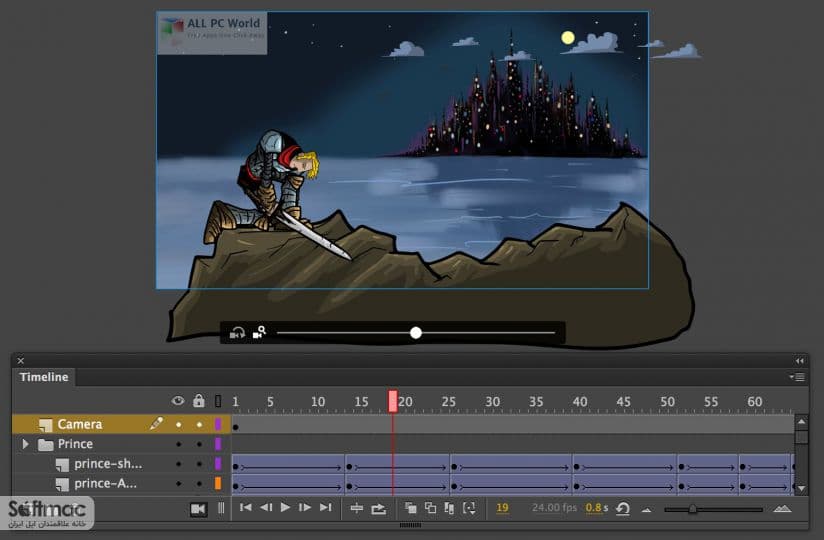The image size is (824, 540).
Task: Center the current frame in the timeline
Action: [x=357, y=508]
